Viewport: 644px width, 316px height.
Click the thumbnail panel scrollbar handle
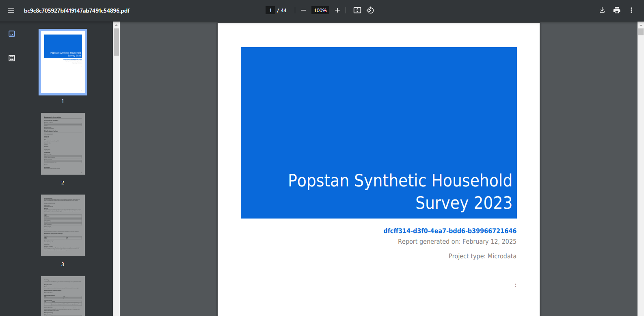point(116,41)
